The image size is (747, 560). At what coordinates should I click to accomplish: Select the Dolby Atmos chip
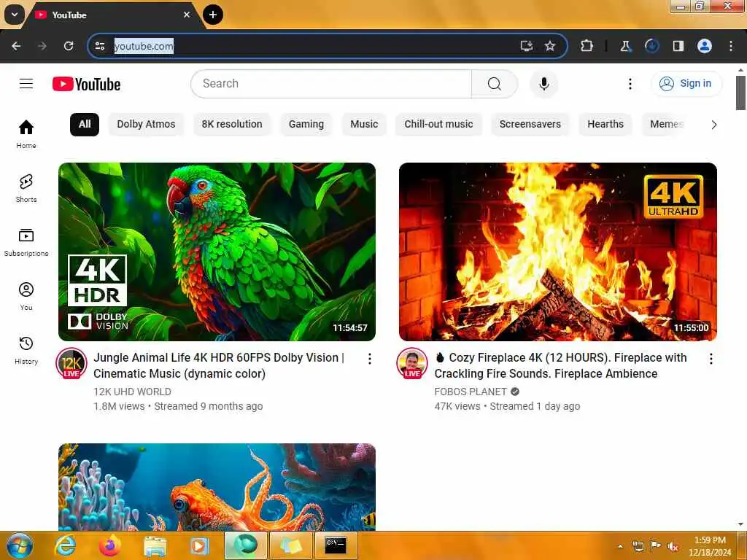[146, 124]
